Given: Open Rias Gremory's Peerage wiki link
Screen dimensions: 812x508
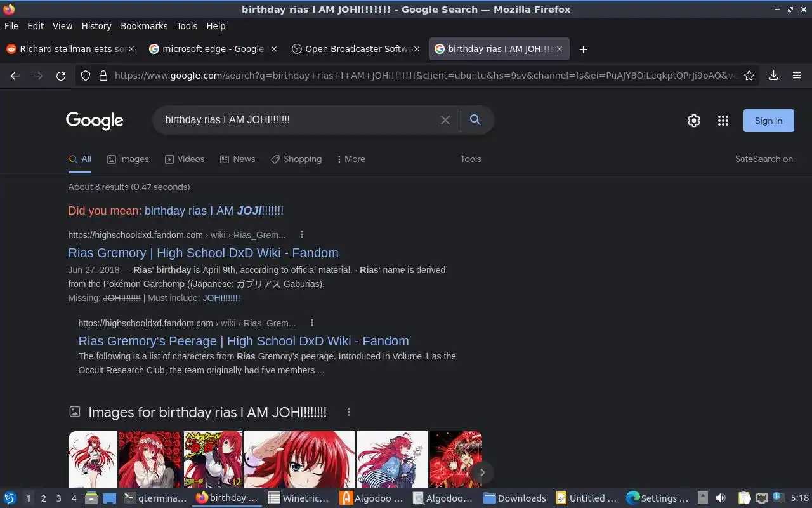Looking at the screenshot, I should pos(244,341).
